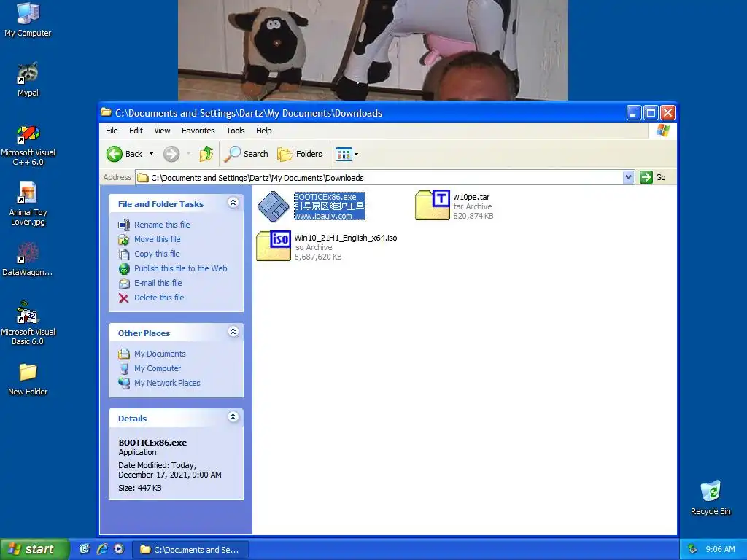Open the Help menu
The height and width of the screenshot is (560, 747).
click(x=263, y=131)
